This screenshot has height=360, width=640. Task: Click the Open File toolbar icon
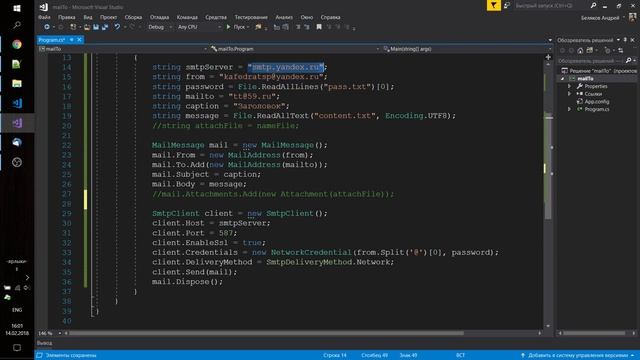pyautogui.click(x=87, y=27)
